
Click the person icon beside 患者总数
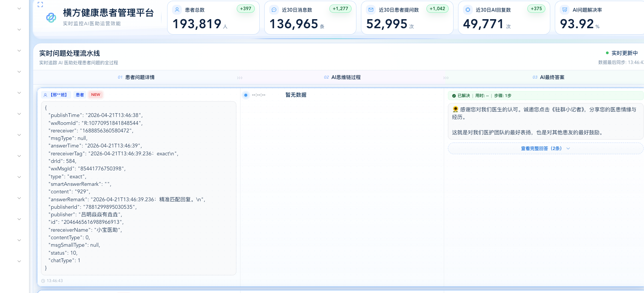pos(177,10)
